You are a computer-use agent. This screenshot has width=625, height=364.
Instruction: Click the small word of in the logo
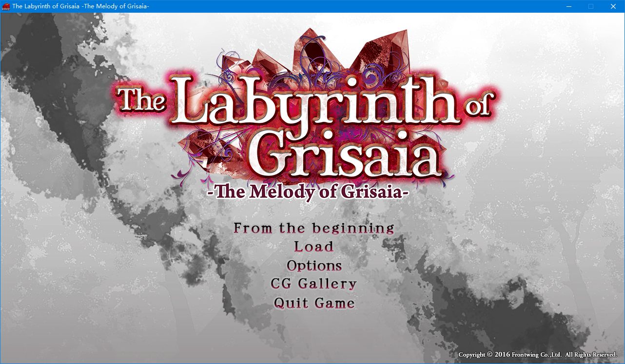478,105
